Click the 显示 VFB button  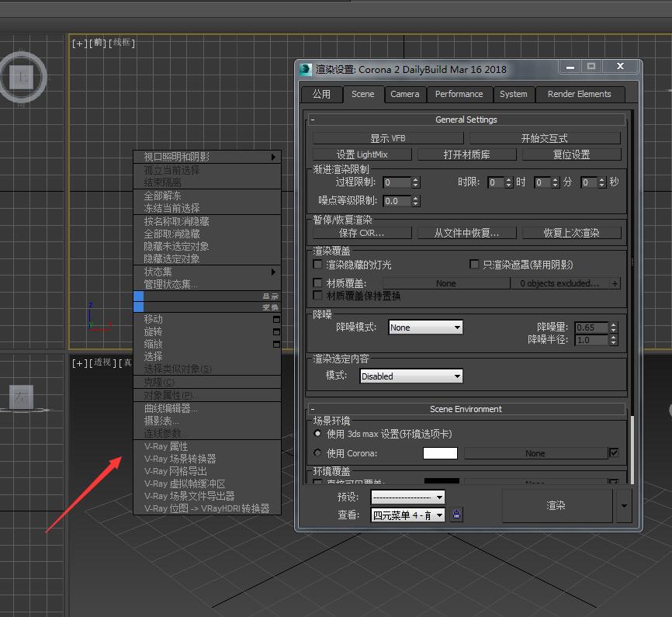[388, 138]
